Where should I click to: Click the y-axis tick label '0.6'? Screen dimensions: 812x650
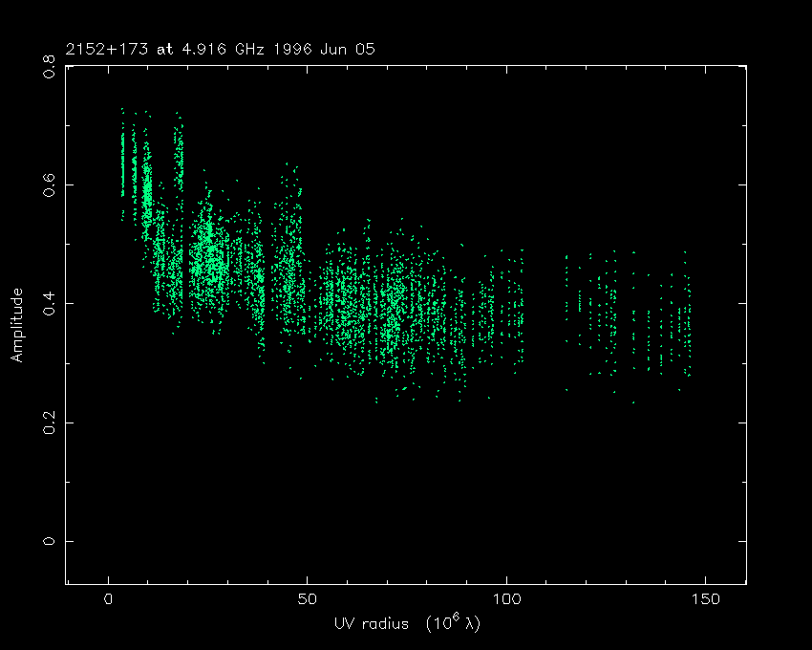49,184
